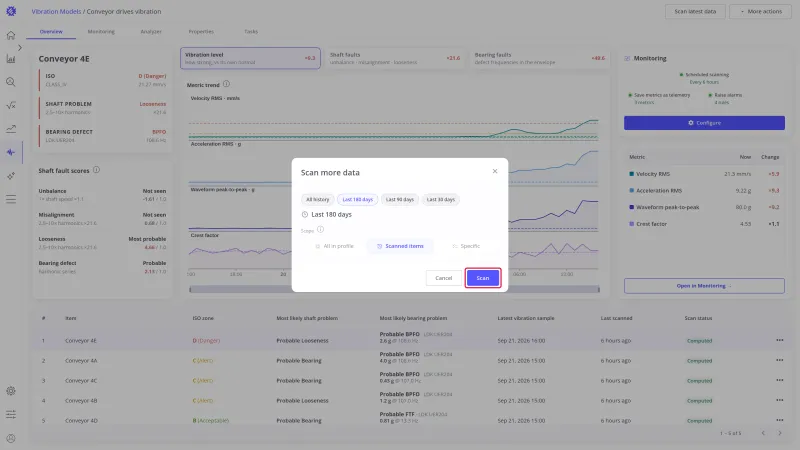
Task: Open the settings gear sidebar icon
Action: 11,391
